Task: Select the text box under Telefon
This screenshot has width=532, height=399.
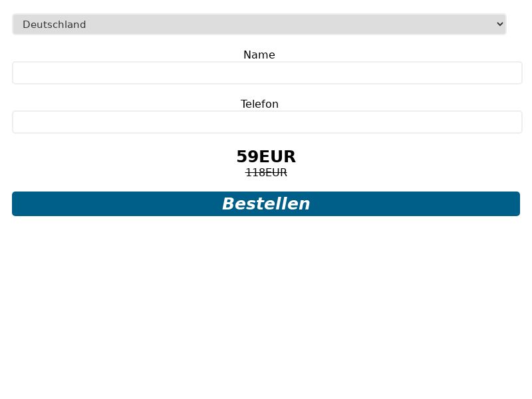Action: pyautogui.click(x=267, y=122)
